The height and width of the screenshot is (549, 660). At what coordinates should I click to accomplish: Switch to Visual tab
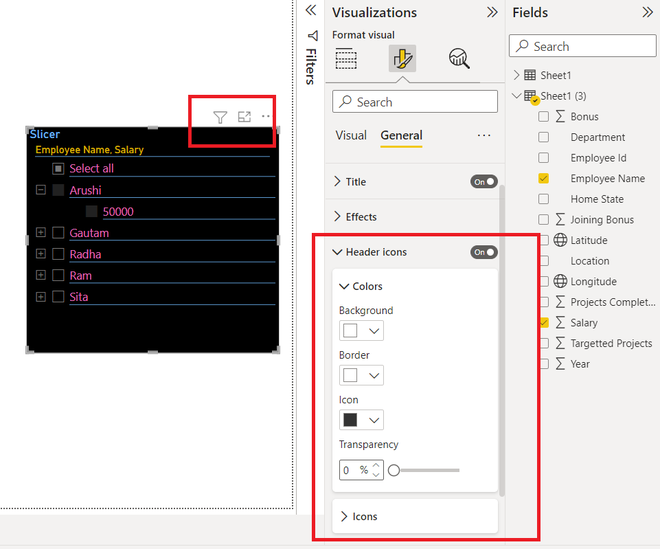point(351,135)
